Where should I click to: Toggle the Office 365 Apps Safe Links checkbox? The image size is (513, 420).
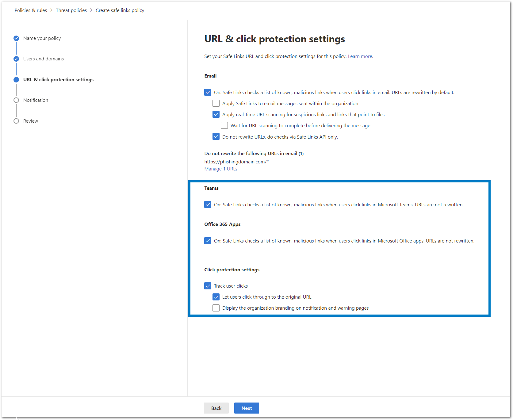coord(208,241)
